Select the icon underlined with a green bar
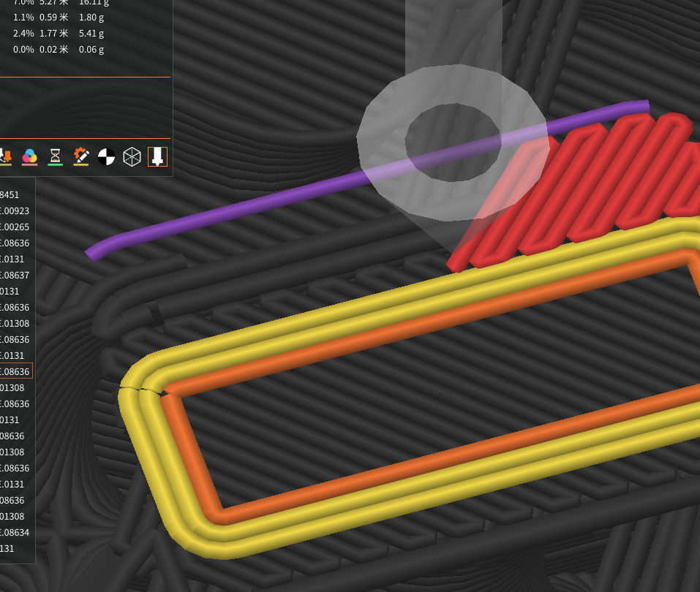The width and height of the screenshot is (700, 592). pos(54,156)
